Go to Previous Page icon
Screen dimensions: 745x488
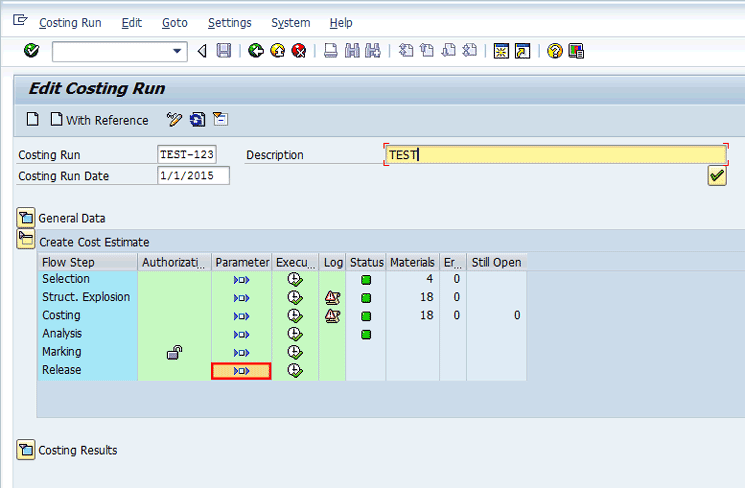coord(427,50)
